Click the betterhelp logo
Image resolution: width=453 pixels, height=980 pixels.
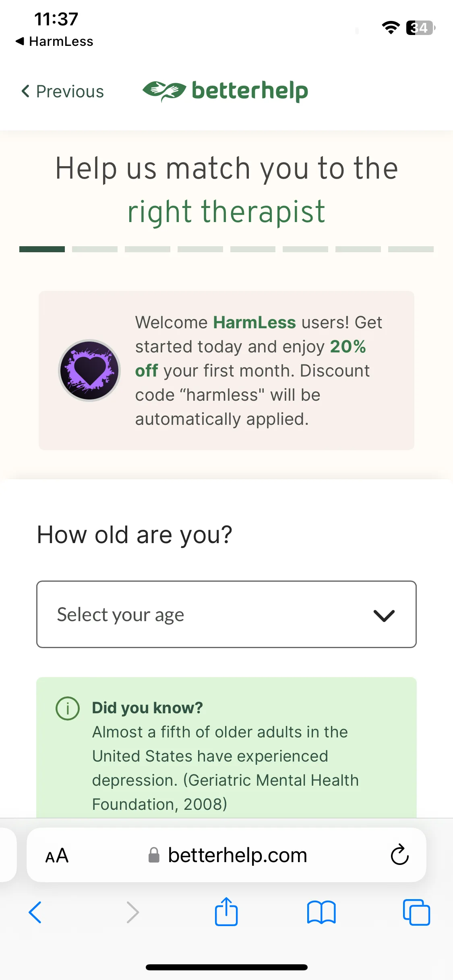click(x=225, y=91)
